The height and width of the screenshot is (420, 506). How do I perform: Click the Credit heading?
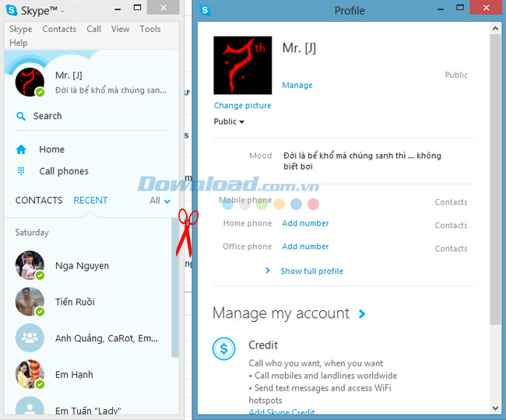[x=263, y=345]
